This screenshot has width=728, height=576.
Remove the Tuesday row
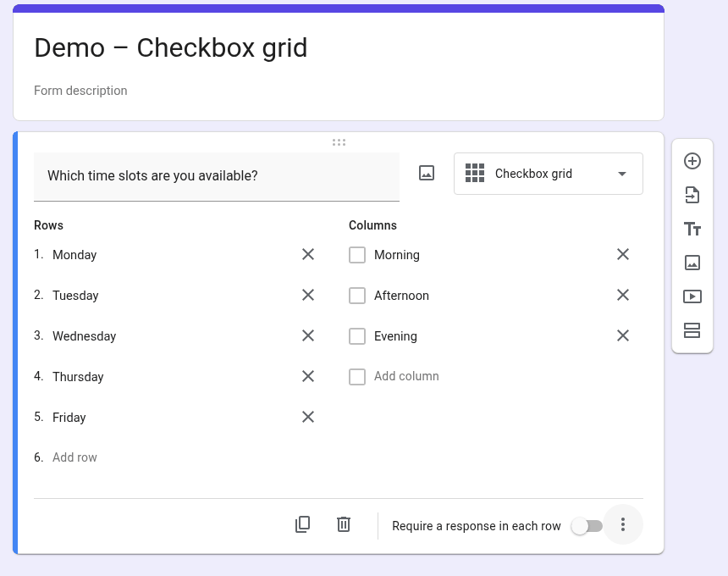(x=308, y=295)
